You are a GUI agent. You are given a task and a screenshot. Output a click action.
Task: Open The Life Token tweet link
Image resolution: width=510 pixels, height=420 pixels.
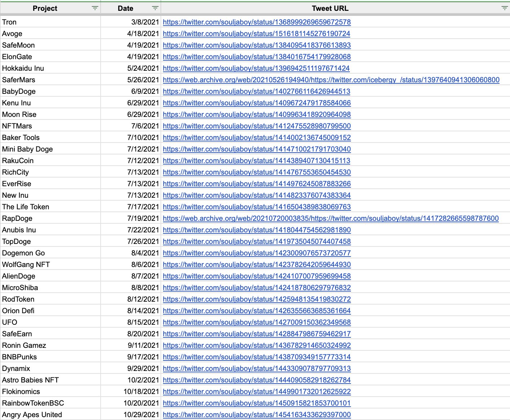point(257,207)
